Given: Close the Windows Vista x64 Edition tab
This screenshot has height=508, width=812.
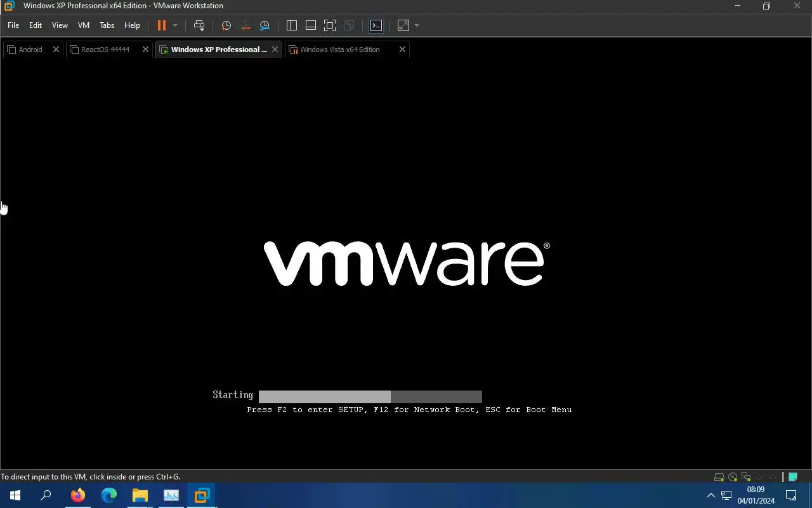Looking at the screenshot, I should point(402,50).
